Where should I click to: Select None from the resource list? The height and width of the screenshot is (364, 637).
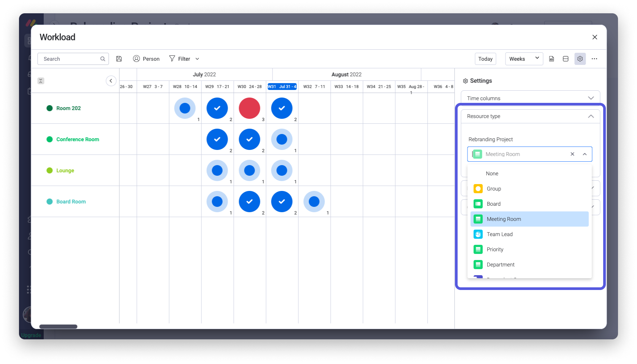coord(529,173)
